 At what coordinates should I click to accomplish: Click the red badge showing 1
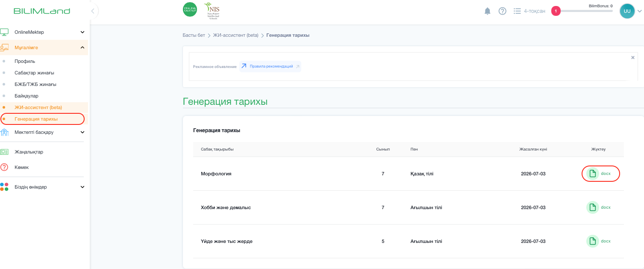coord(556,11)
